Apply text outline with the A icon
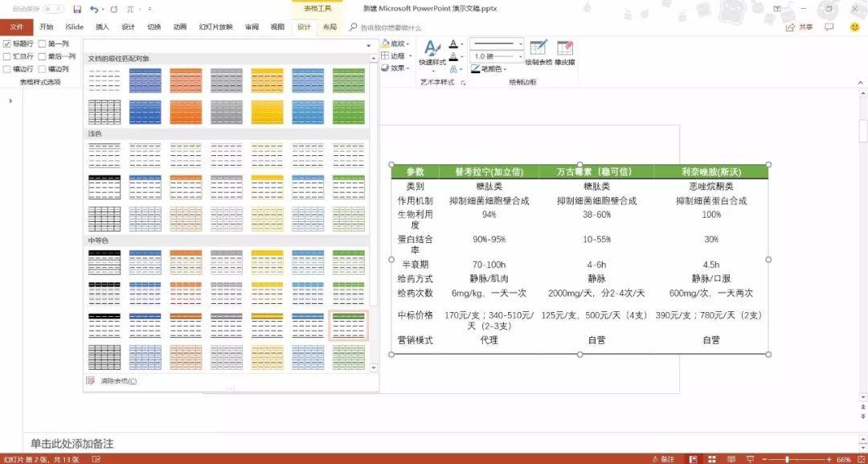The image size is (868, 464). pos(453,56)
